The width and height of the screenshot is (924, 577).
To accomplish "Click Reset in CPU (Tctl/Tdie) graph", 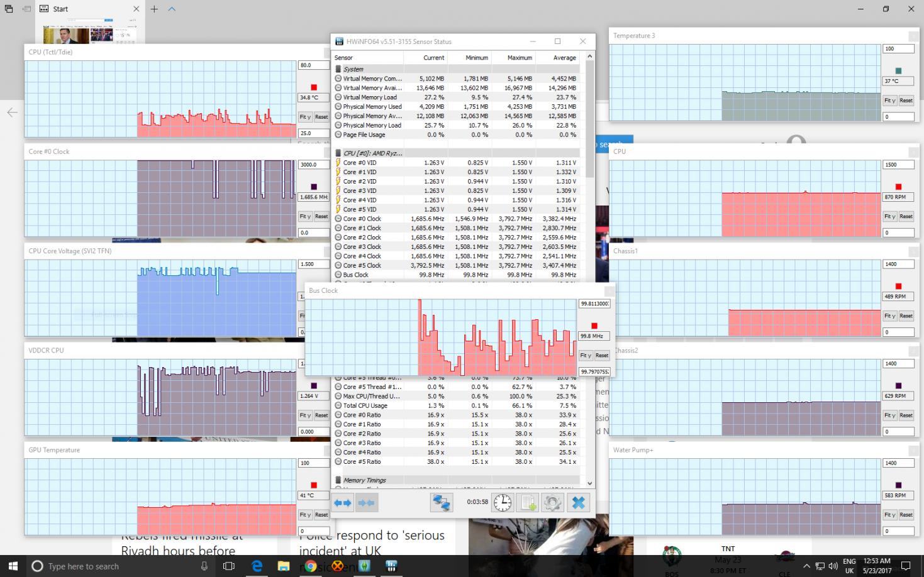I will [x=321, y=117].
